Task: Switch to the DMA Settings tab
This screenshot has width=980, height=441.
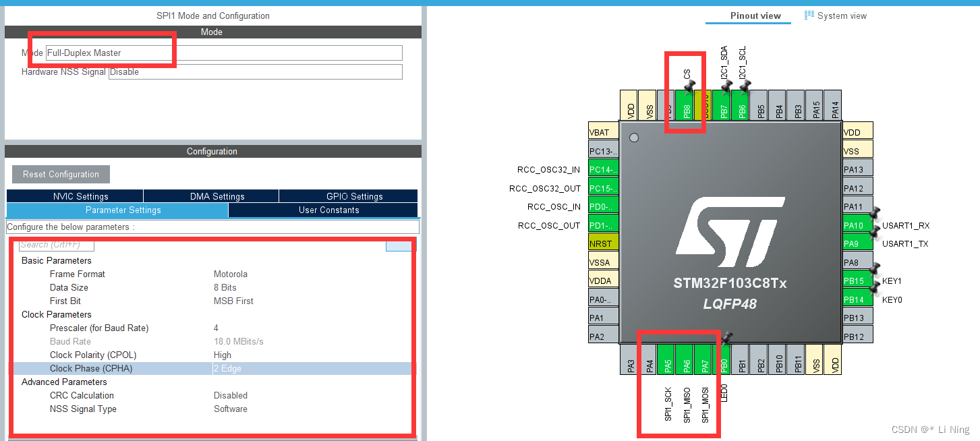Action: pos(211,196)
